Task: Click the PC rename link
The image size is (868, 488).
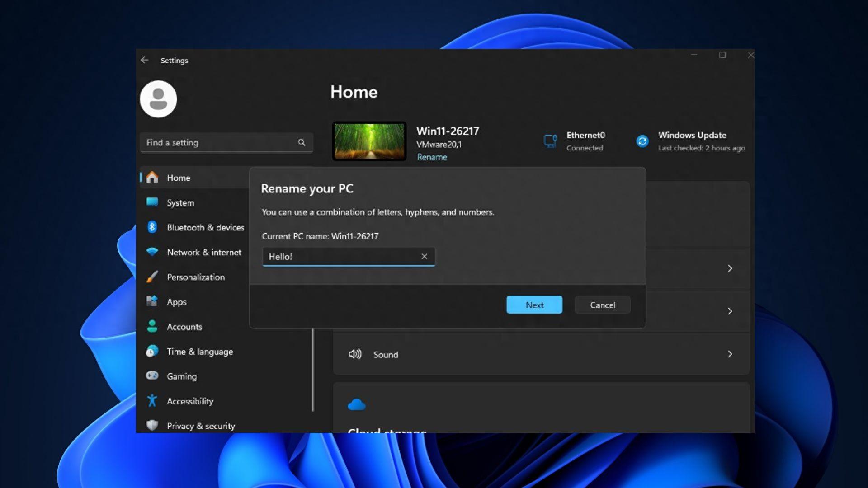Action: pyautogui.click(x=432, y=156)
